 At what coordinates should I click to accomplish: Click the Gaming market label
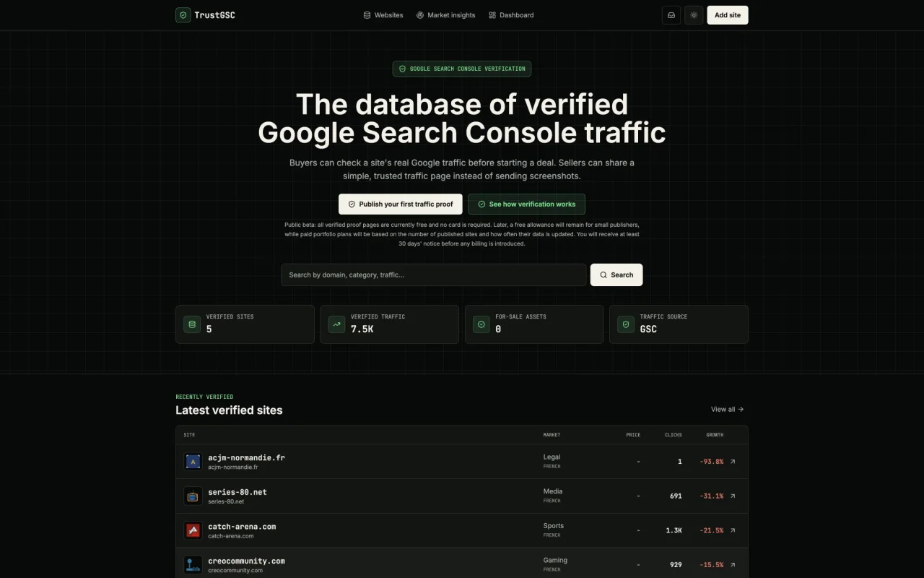click(x=555, y=560)
